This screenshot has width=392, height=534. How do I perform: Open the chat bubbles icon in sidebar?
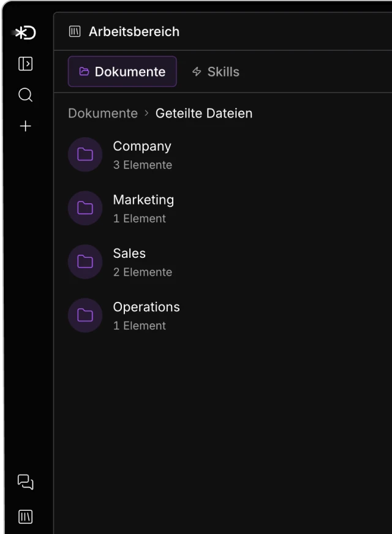25,482
